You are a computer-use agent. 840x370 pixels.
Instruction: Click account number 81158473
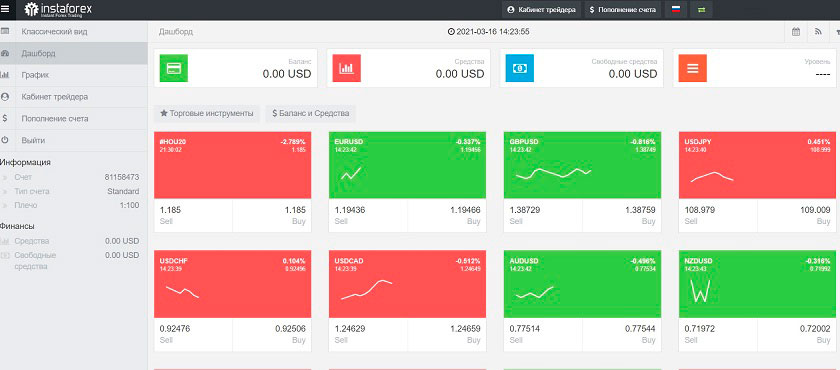[x=122, y=177]
